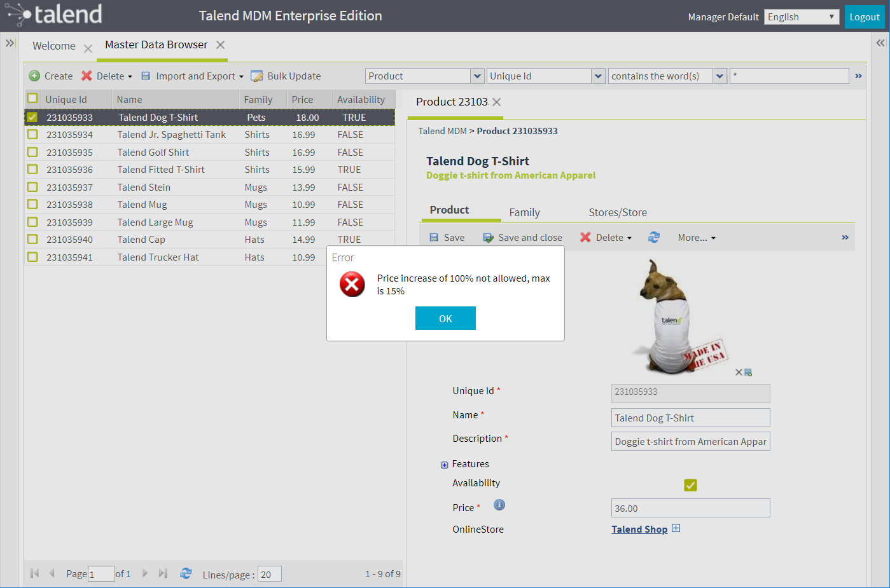Check the Talend Large Mug row
The width and height of the screenshot is (890, 588).
pos(32,222)
